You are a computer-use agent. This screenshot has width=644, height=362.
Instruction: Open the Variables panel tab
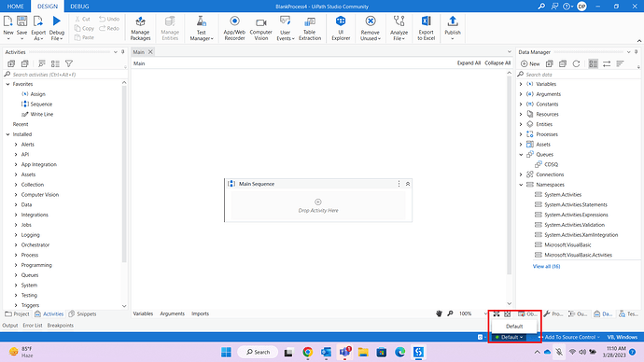point(143,313)
